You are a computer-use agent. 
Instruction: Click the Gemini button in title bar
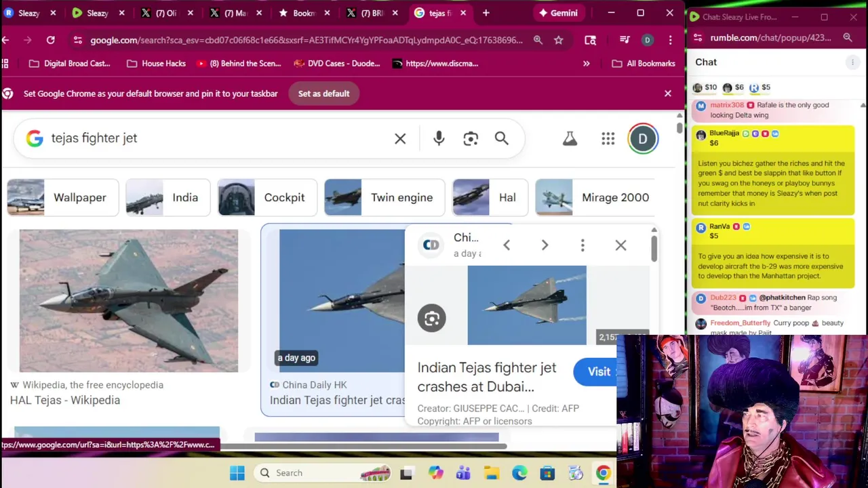point(558,13)
